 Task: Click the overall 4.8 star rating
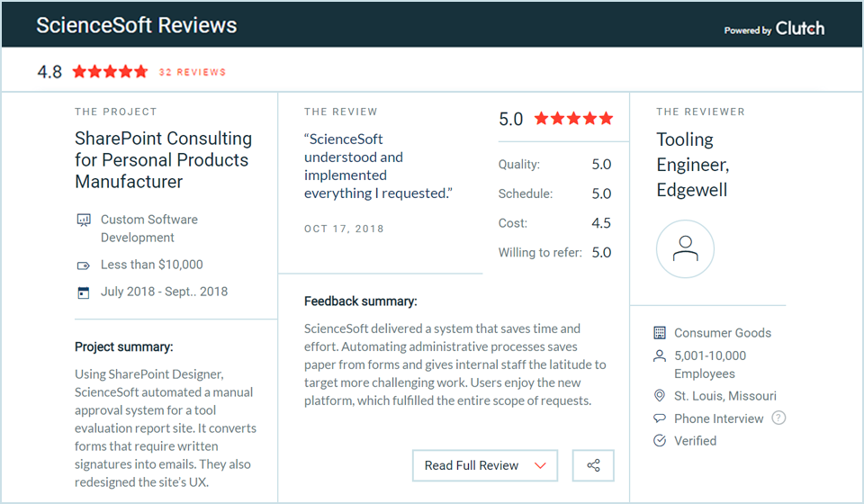point(110,72)
